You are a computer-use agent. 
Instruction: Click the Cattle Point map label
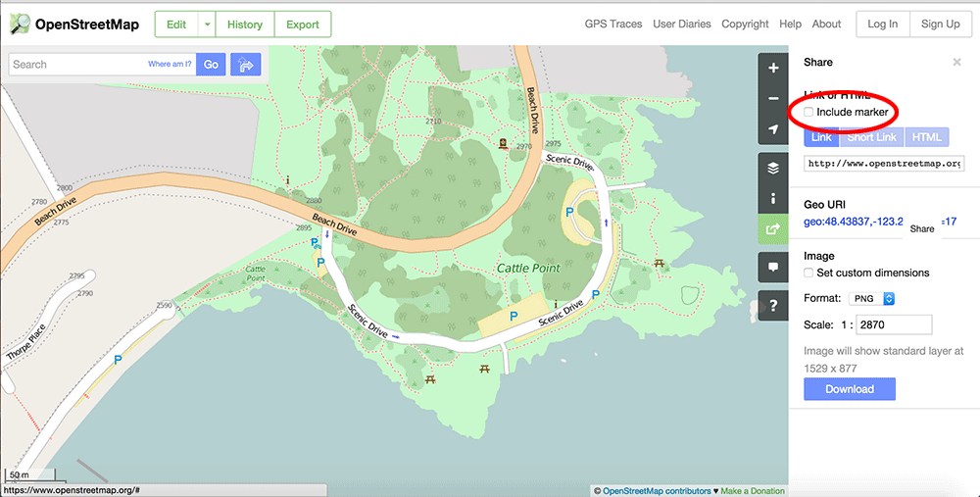click(x=528, y=269)
